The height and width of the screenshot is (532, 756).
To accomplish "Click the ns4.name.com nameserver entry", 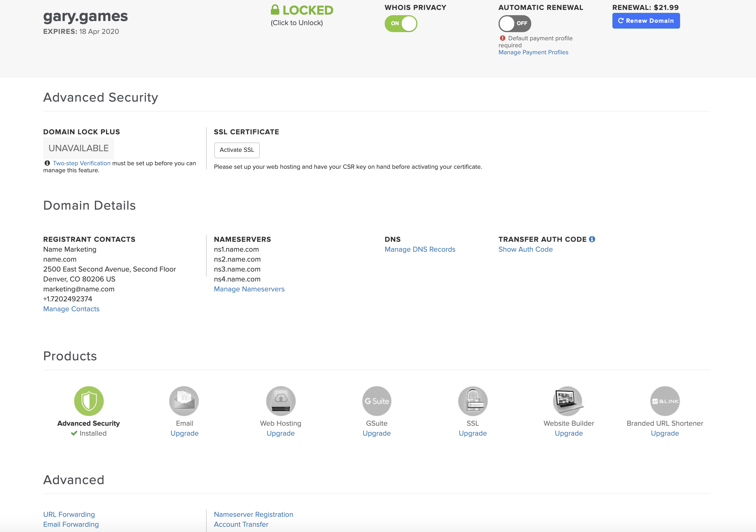I will (x=237, y=279).
